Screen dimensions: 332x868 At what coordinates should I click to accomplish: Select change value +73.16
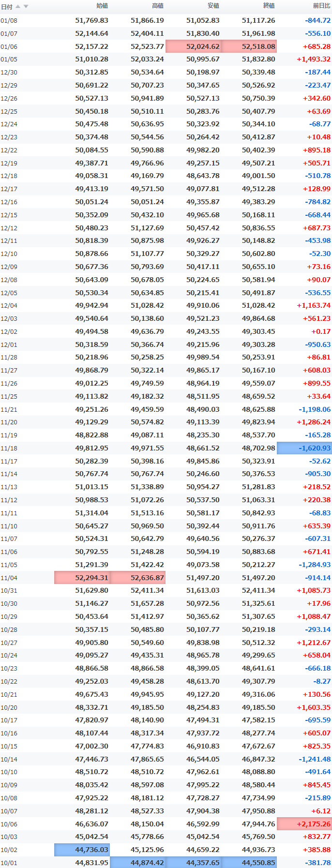click(x=319, y=267)
